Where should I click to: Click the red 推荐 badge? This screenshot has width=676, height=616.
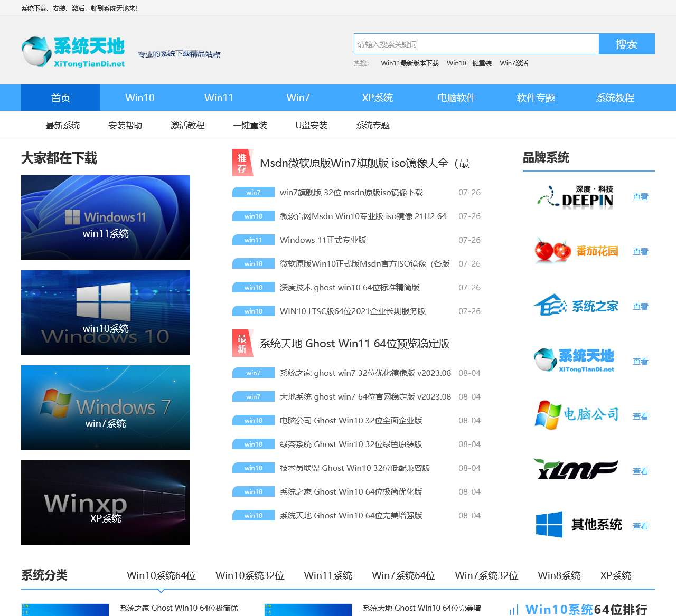(x=243, y=163)
